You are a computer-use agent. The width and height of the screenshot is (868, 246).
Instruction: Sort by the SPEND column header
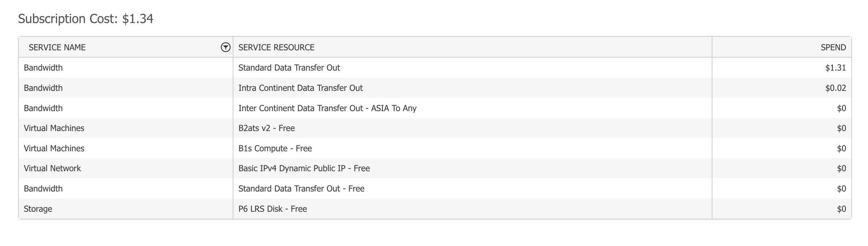click(x=833, y=48)
